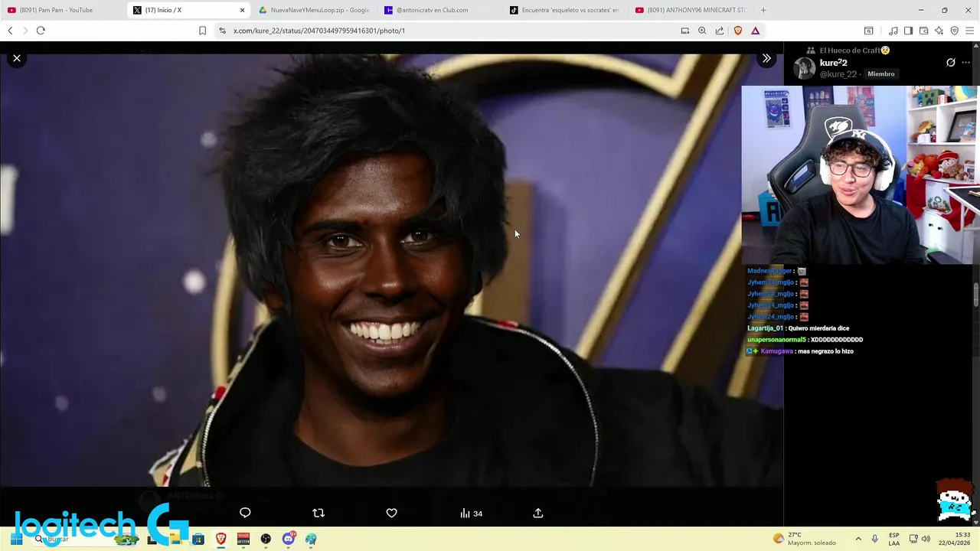Open OBS Studio from the taskbar
Screen dimensions: 980x551
tap(266, 539)
